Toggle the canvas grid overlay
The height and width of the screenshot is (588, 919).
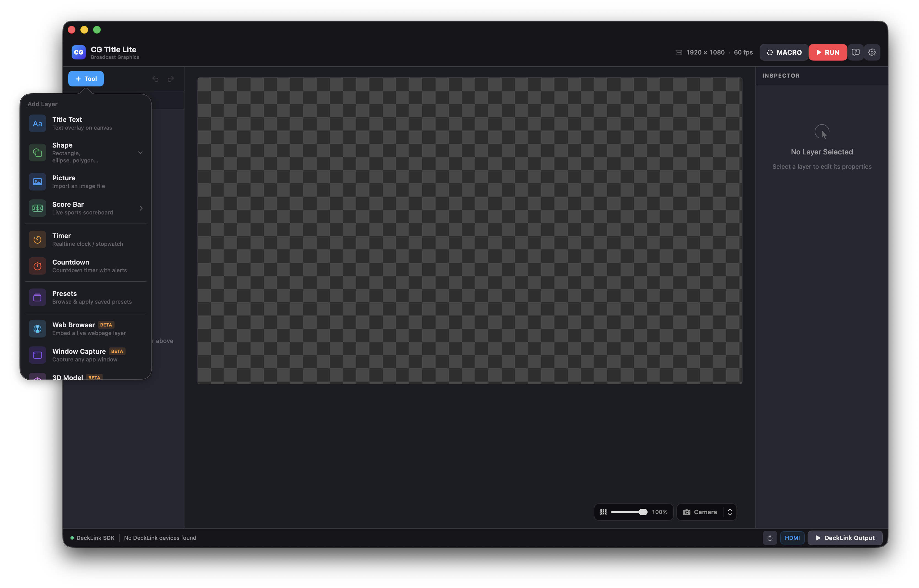coord(604,512)
